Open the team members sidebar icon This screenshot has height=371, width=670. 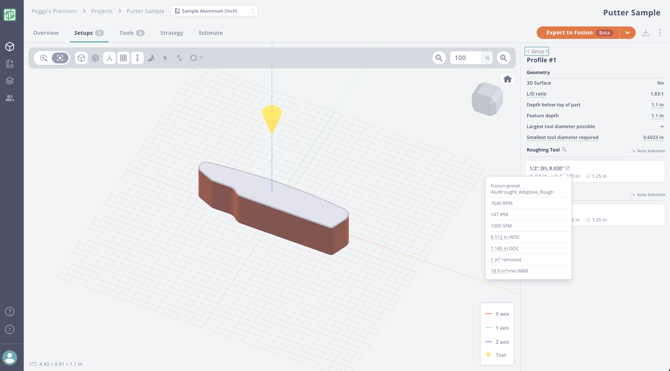[x=9, y=98]
